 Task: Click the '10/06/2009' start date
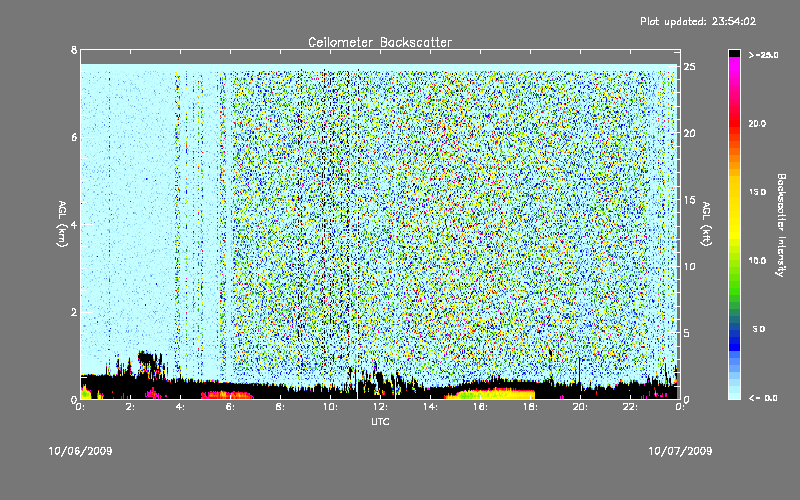tap(80, 451)
